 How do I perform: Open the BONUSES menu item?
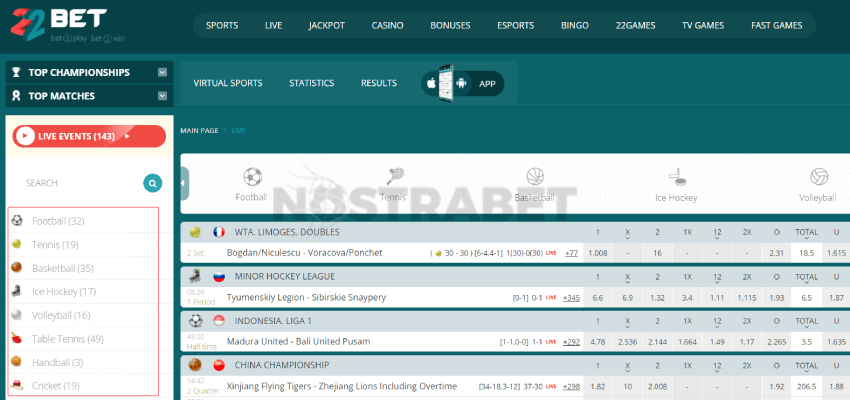point(450,25)
